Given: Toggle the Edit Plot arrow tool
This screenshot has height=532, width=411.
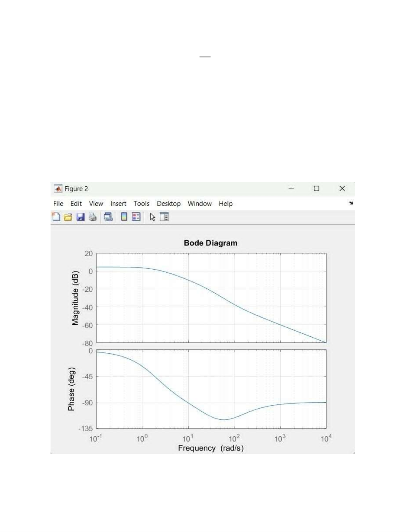Looking at the screenshot, I should click(153, 217).
